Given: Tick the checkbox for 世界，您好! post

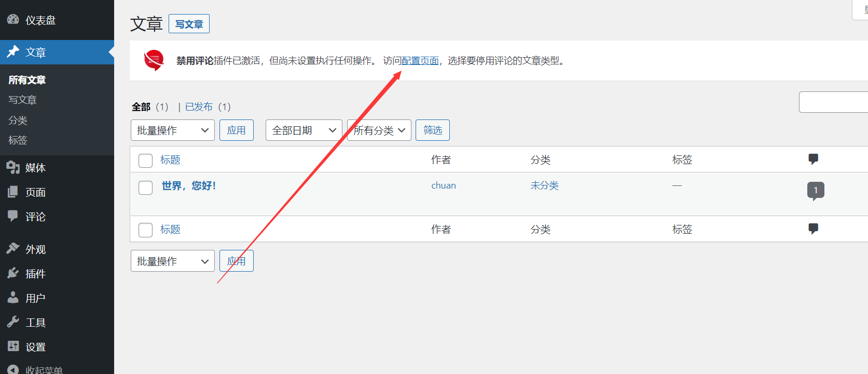Looking at the screenshot, I should click(146, 188).
